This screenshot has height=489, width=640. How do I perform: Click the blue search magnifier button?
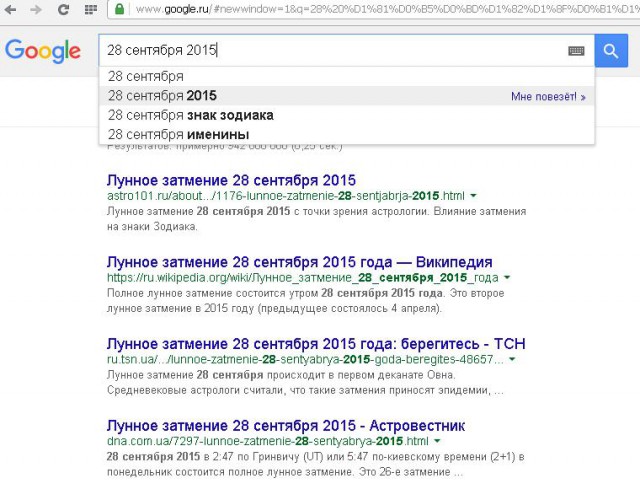[x=611, y=51]
